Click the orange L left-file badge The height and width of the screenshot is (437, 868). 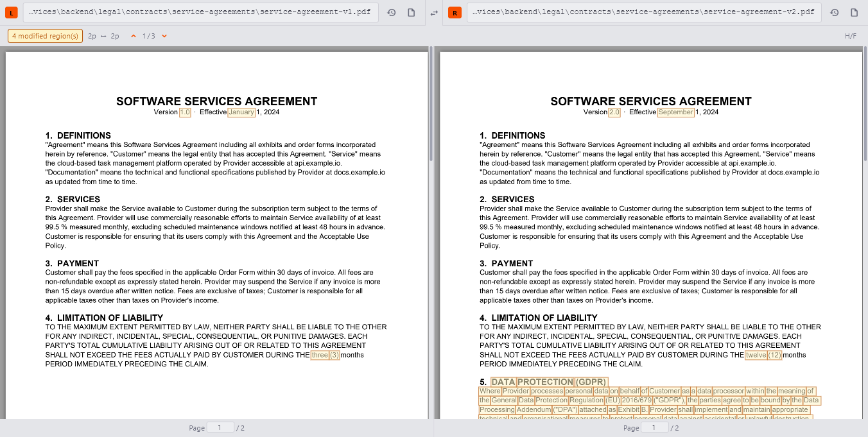pyautogui.click(x=13, y=13)
